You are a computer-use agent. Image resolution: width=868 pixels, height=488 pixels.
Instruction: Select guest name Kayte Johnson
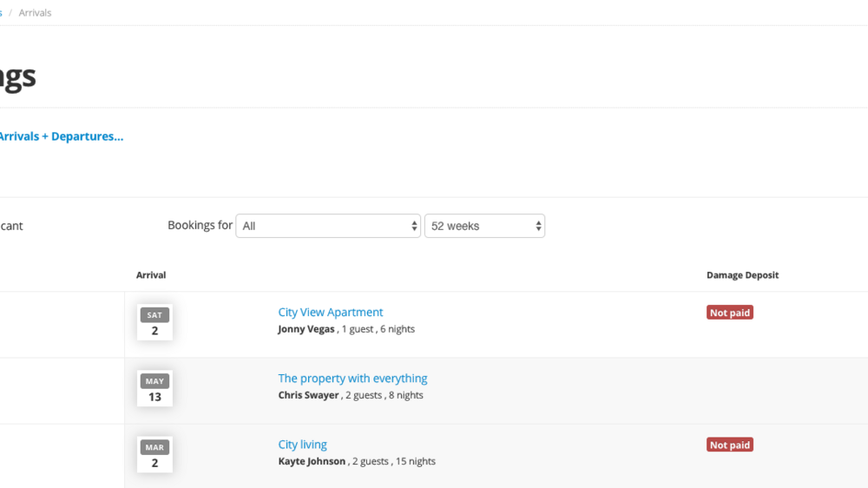point(312,461)
